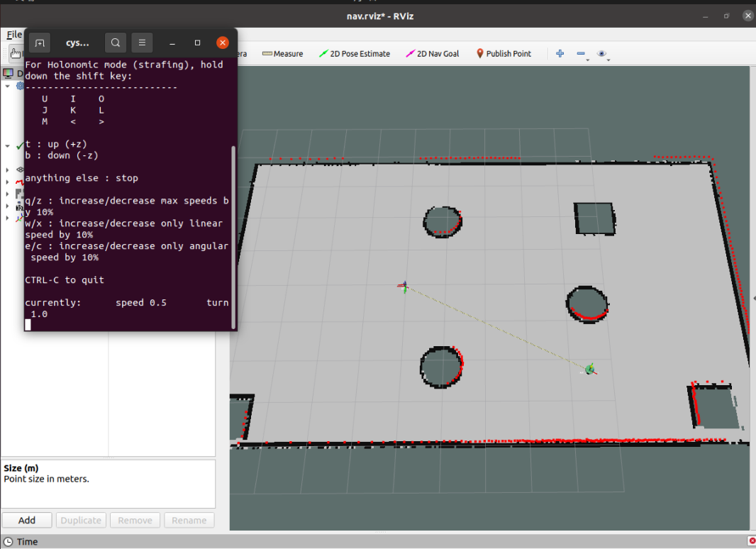Click the Add display button

tap(27, 520)
